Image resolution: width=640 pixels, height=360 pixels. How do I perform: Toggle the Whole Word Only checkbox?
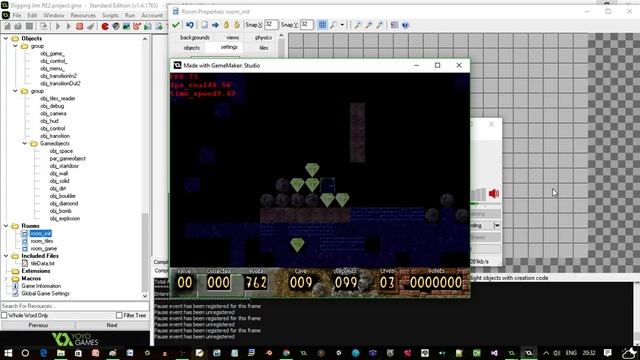click(x=4, y=315)
